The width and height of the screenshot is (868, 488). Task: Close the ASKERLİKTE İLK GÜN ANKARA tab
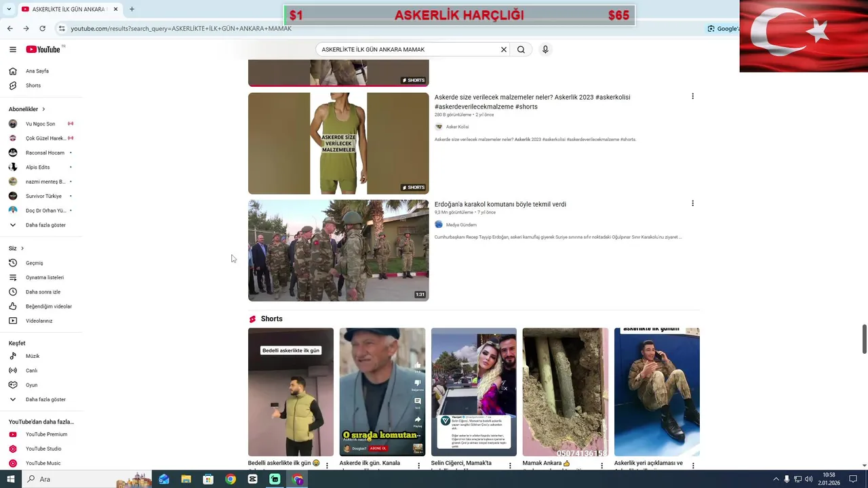116,9
